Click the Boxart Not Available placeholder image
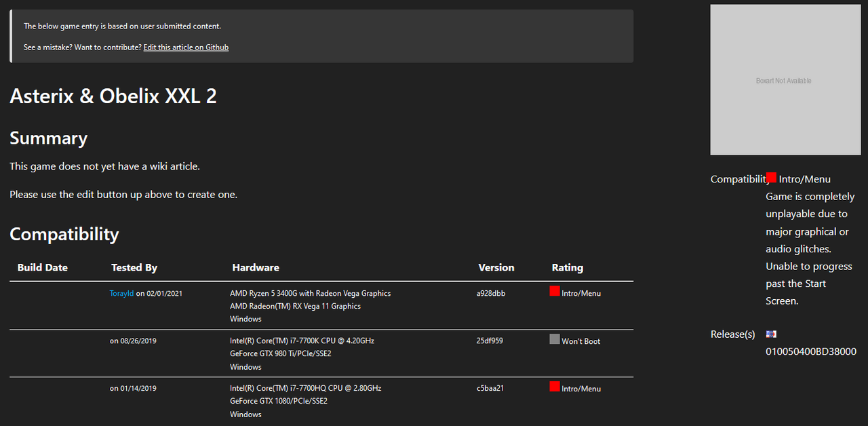Viewport: 868px width, 426px height. (x=784, y=80)
